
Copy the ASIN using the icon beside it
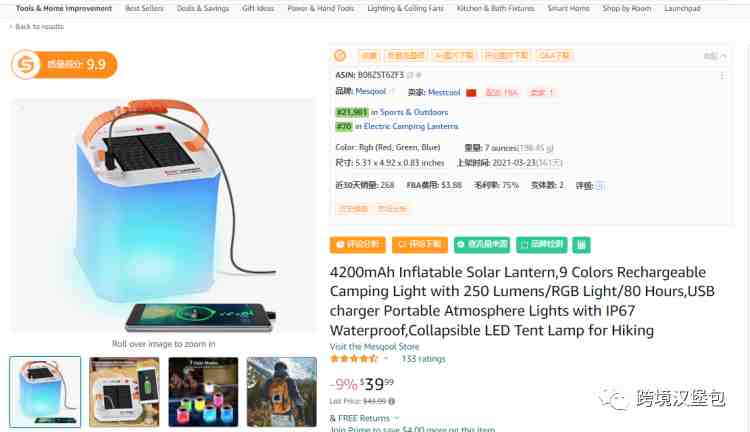point(410,75)
